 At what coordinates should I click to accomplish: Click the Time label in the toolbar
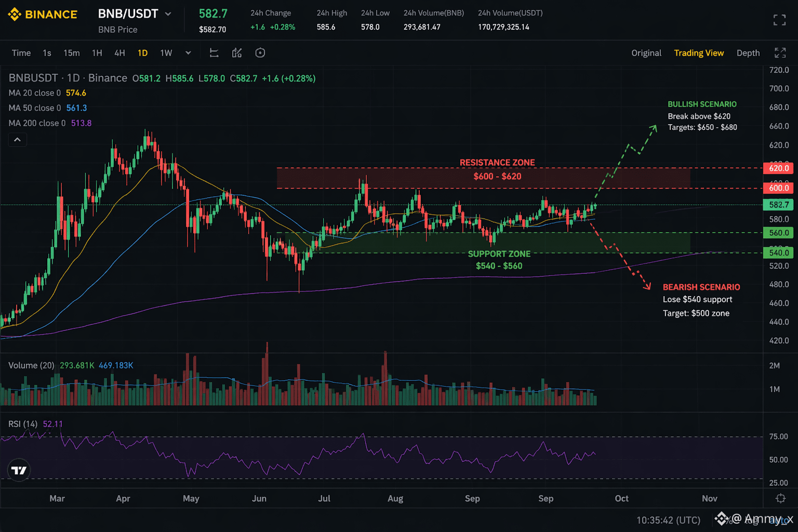click(x=21, y=53)
